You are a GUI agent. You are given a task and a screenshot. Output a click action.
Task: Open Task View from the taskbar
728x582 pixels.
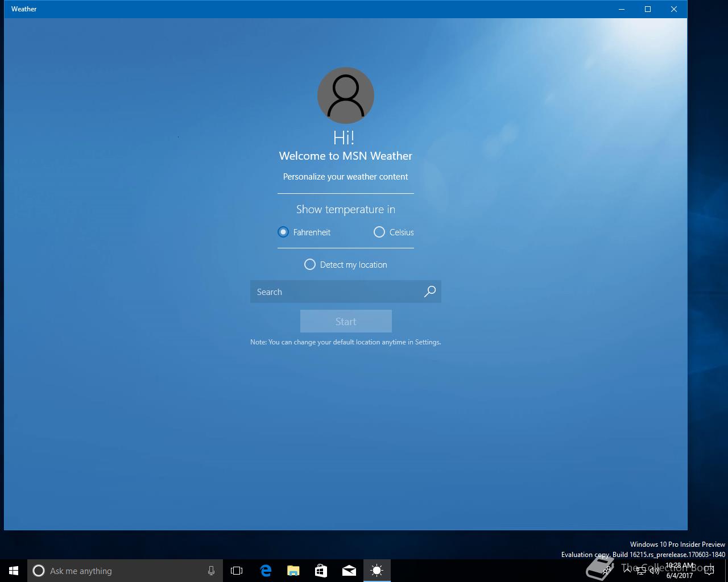[237, 571]
